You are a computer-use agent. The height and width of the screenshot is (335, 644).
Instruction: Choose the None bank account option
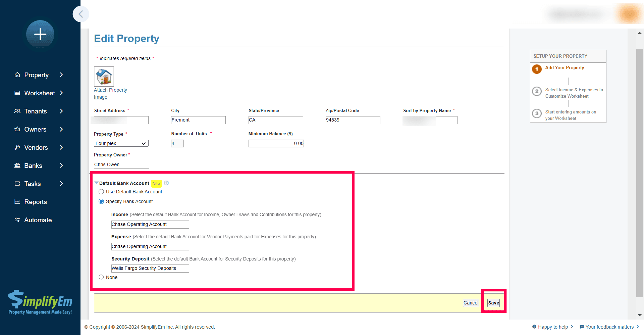click(101, 277)
